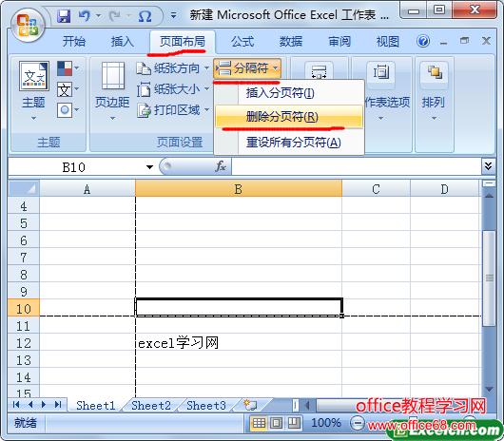Open theme Colors dropdown
Screen dimensions: 504x441
pyautogui.click(x=68, y=68)
